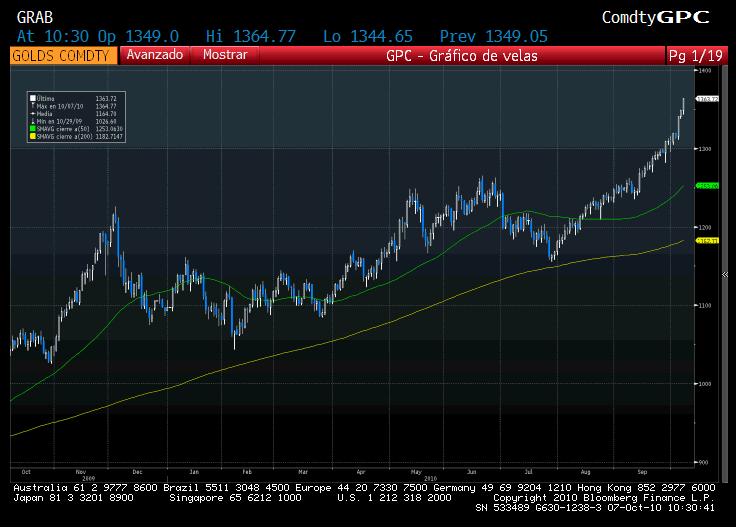Click the yellow 200-day average tag on axis
The height and width of the screenshot is (527, 736).
click(x=707, y=241)
